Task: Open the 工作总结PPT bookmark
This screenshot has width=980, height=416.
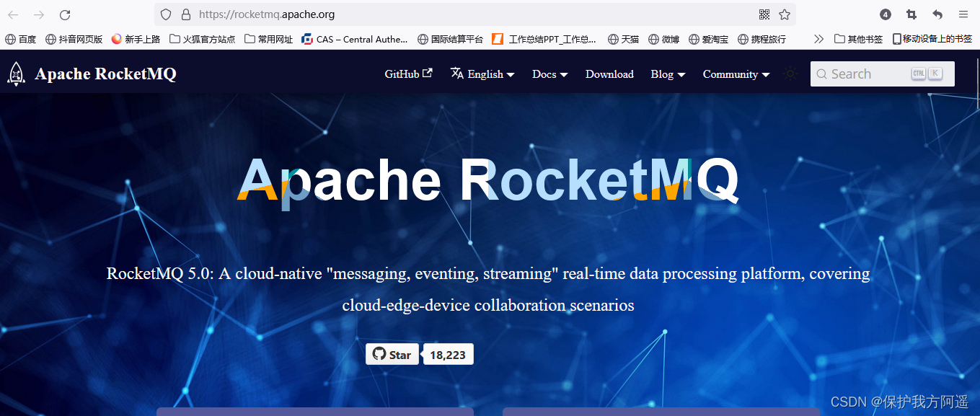Action: (x=544, y=39)
